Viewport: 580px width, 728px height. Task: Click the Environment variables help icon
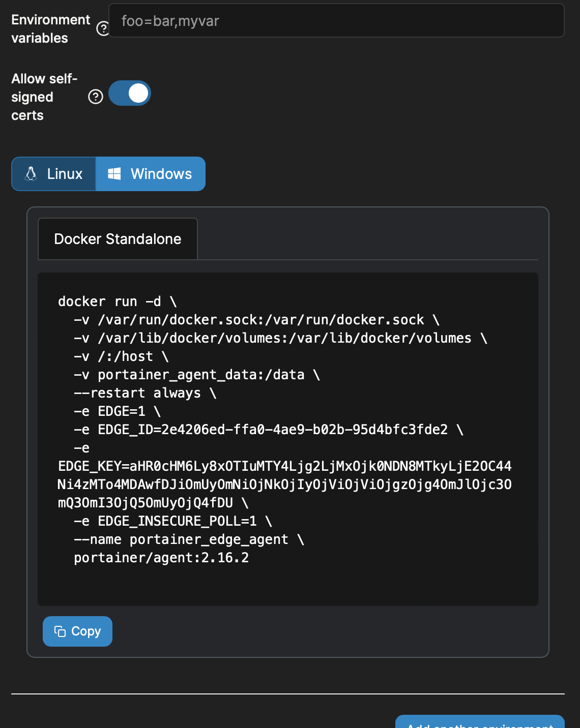click(x=103, y=28)
